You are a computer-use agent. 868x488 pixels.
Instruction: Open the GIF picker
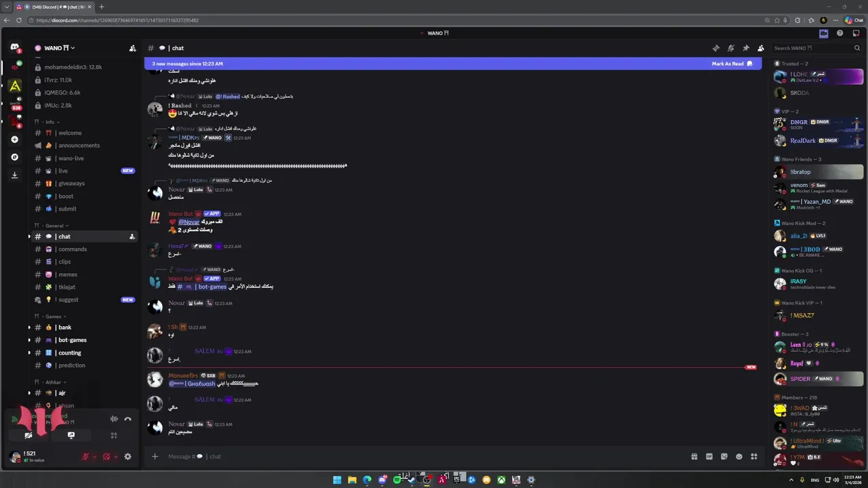[709, 456]
